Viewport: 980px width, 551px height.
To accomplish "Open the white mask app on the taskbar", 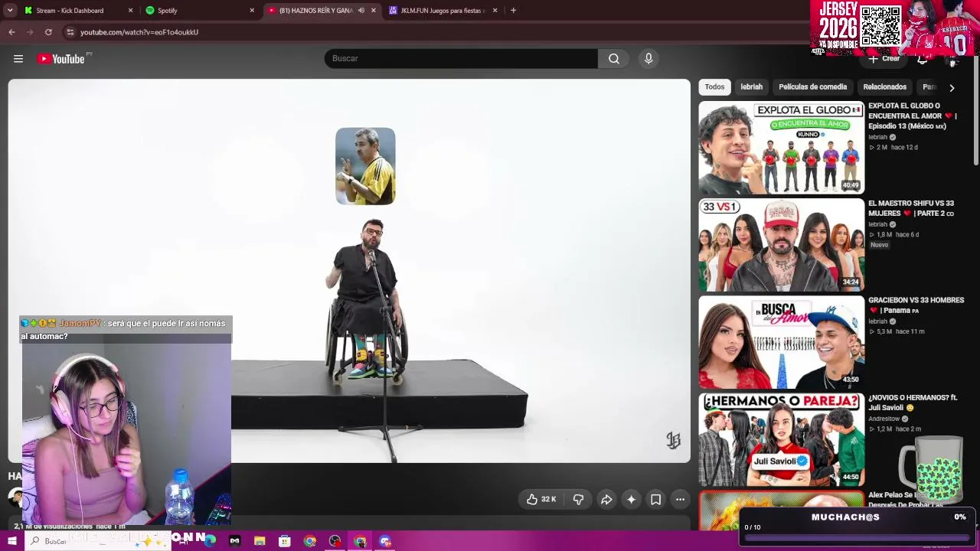I will (x=234, y=541).
